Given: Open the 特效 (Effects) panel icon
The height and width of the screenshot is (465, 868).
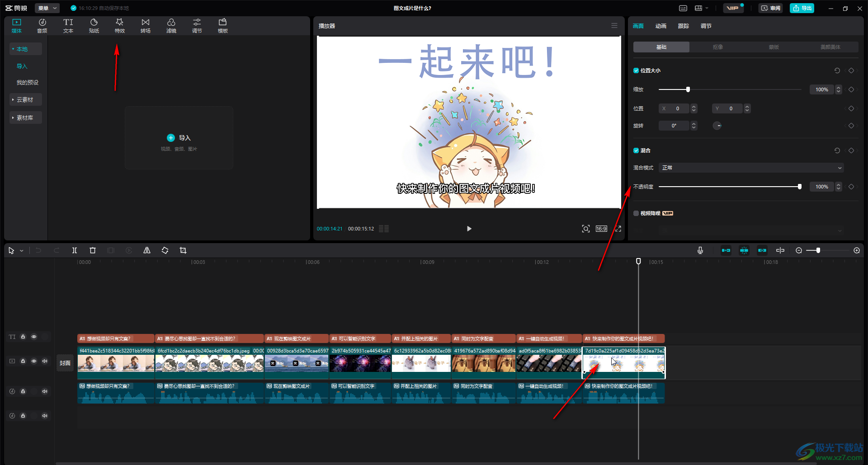Looking at the screenshot, I should click(x=120, y=26).
